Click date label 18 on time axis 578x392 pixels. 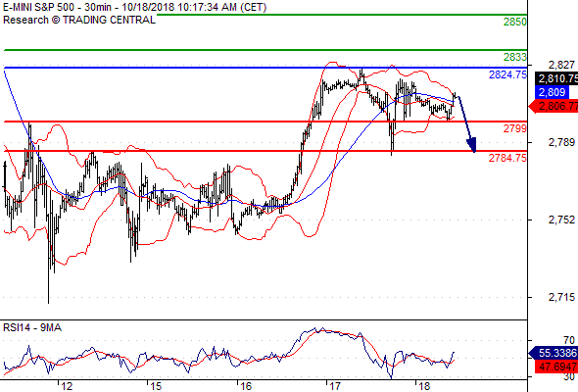[424, 386]
